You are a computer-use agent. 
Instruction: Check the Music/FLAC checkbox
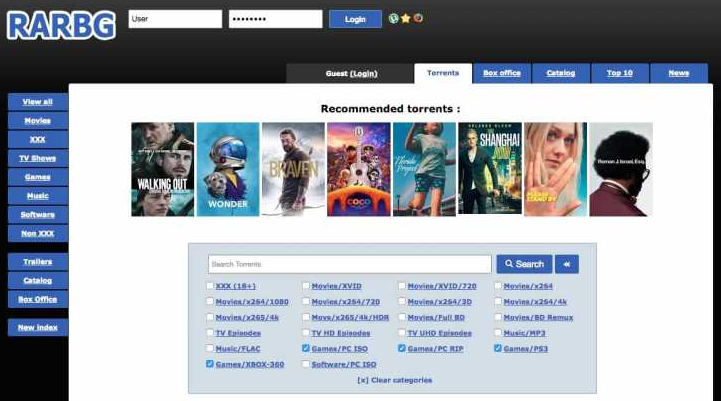[210, 349]
